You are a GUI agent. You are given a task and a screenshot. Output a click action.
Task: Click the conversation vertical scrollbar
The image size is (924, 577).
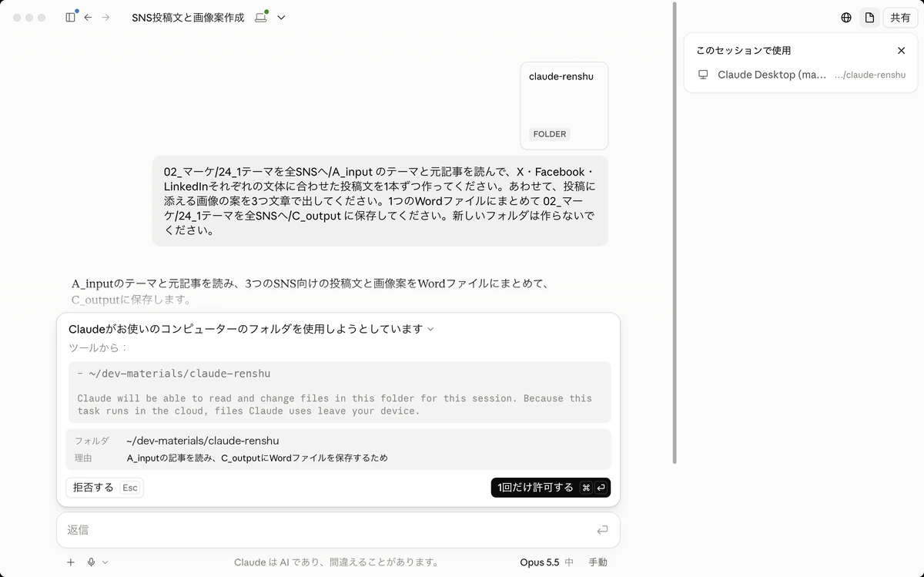[675, 231]
